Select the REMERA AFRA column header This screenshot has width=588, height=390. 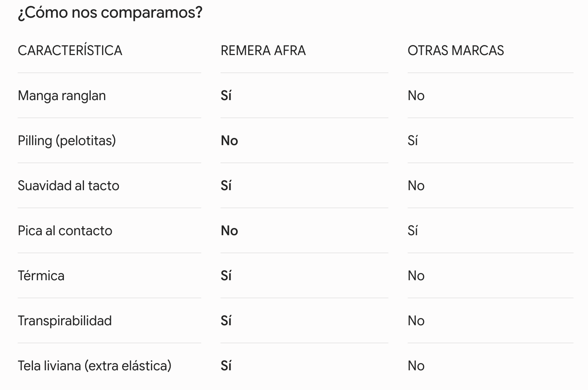click(263, 51)
